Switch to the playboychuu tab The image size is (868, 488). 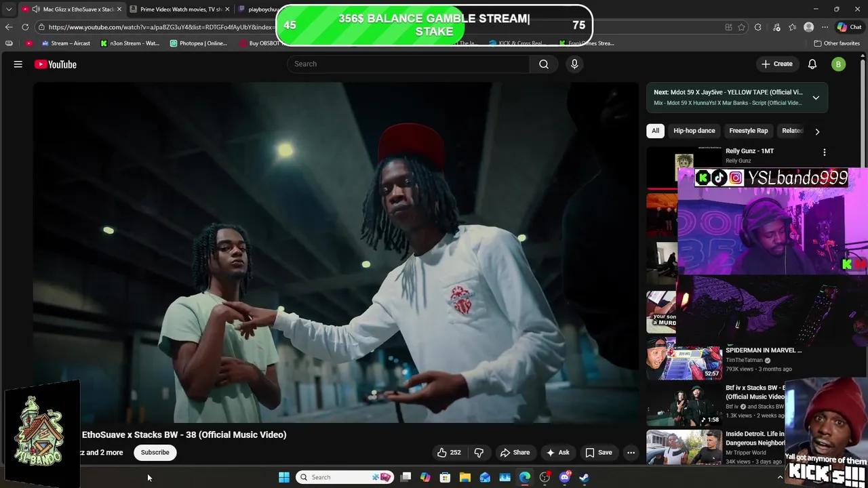(258, 9)
